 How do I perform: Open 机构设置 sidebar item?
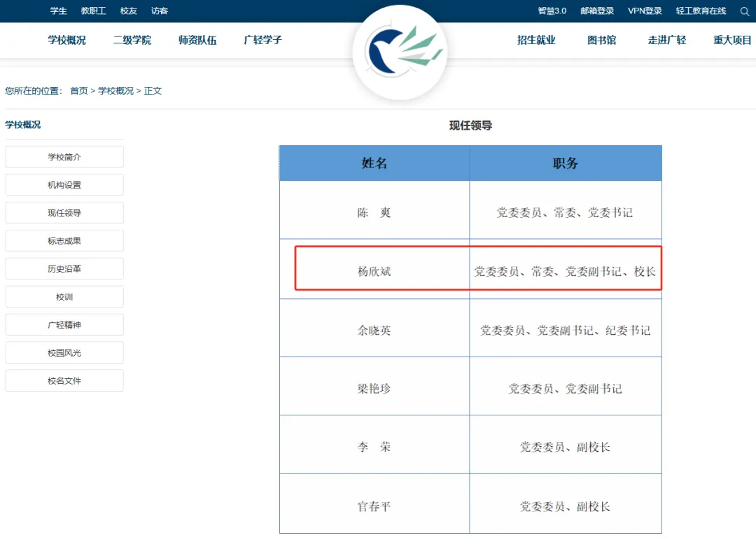tap(64, 185)
